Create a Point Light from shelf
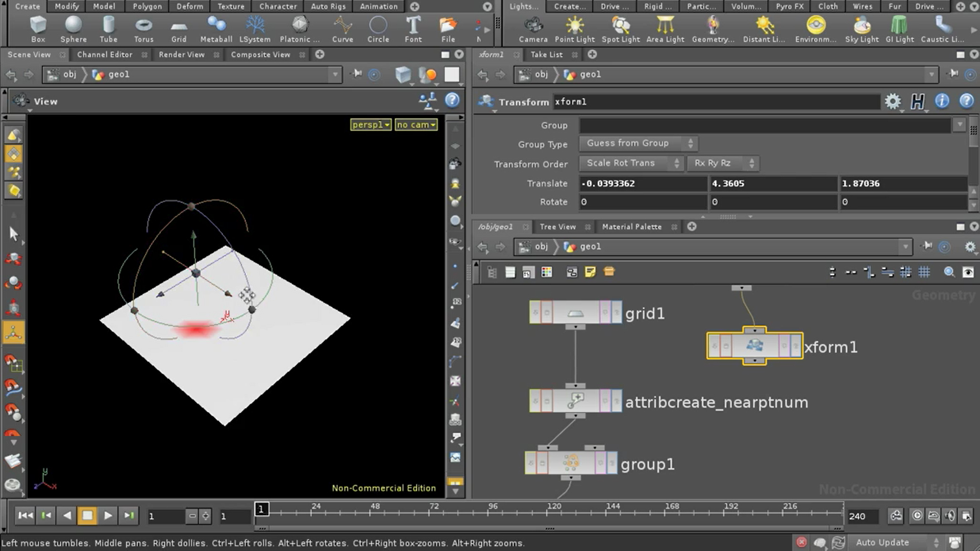Screen dimensions: 980x551 574,29
